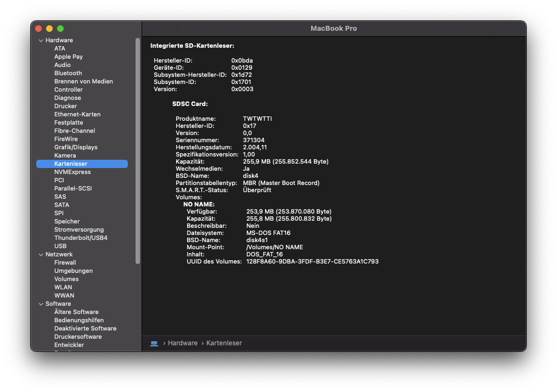Viewport: 557px width, 392px height.
Task: Click the MS-DOS FAT16 file system value
Action: coord(268,233)
